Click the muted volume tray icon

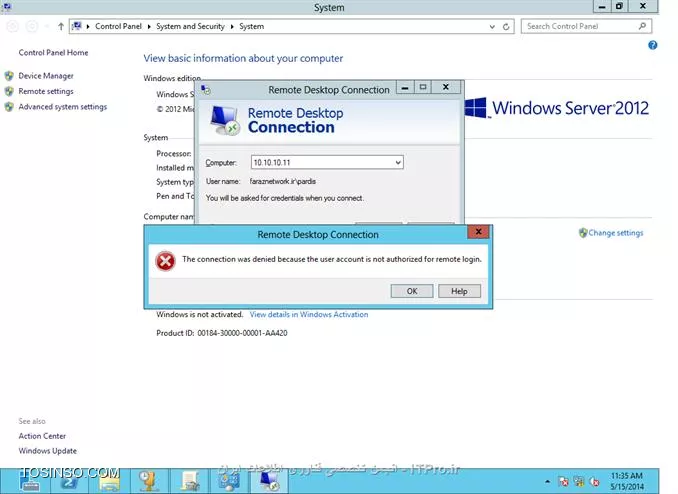(x=595, y=481)
